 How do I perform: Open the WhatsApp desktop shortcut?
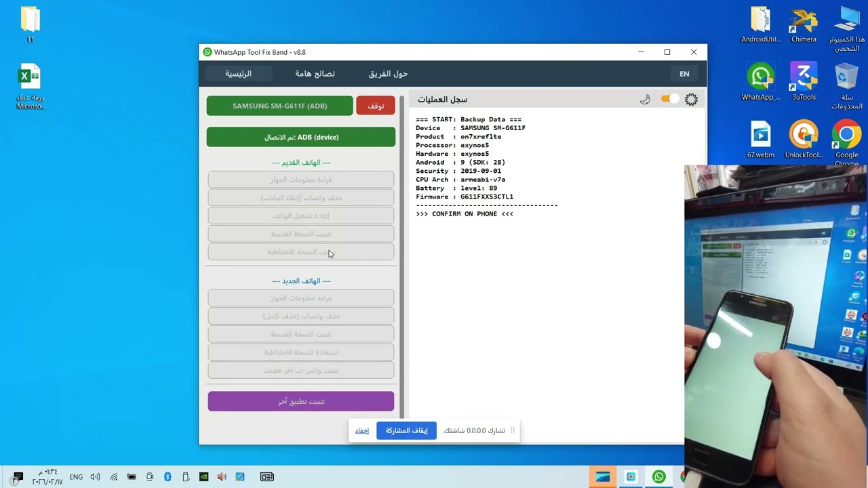pos(761,82)
